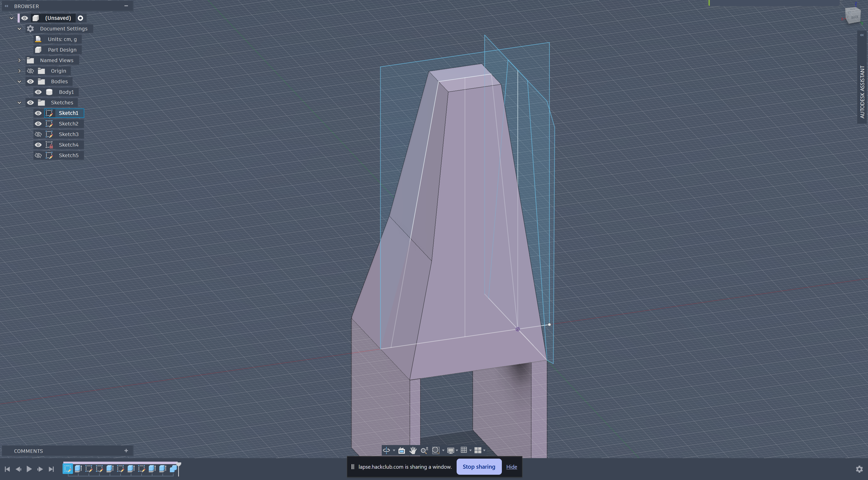868x480 pixels.
Task: Click the locked Sketch4 icon
Action: 49,145
